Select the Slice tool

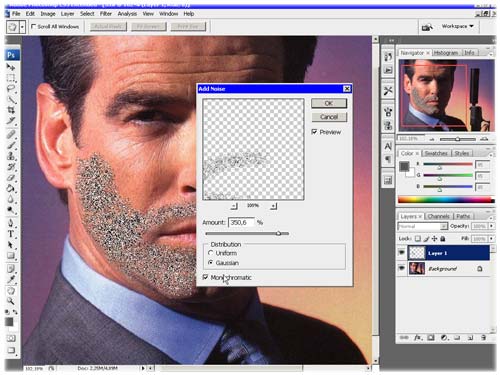click(11, 121)
